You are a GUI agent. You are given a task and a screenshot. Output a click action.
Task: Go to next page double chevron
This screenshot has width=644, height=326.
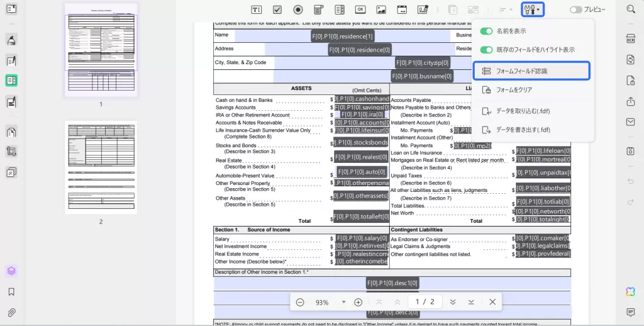[x=453, y=302]
